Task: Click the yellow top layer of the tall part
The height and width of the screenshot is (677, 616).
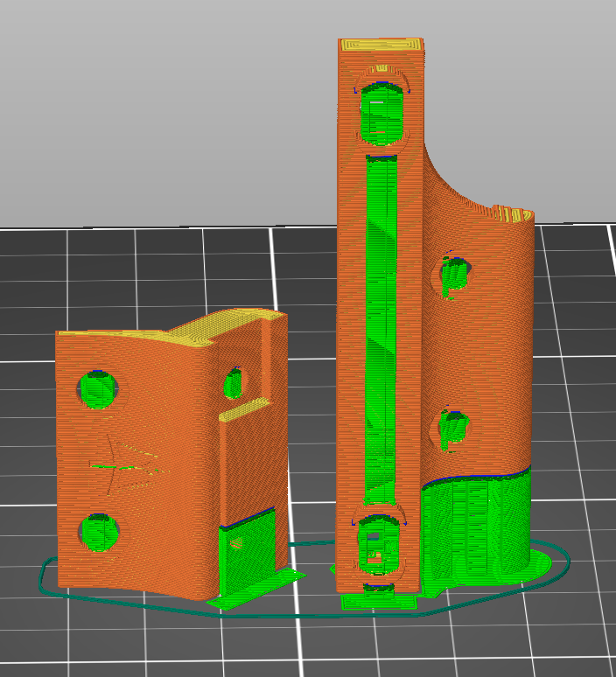Action: (x=382, y=45)
